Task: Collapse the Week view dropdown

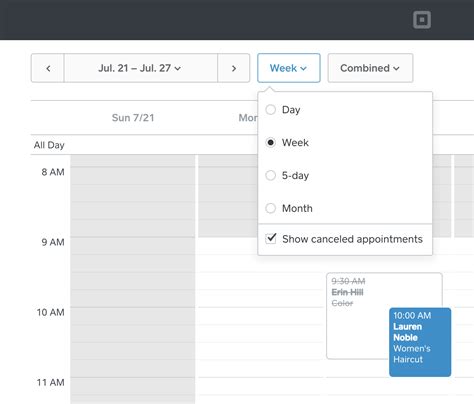Action: point(289,68)
